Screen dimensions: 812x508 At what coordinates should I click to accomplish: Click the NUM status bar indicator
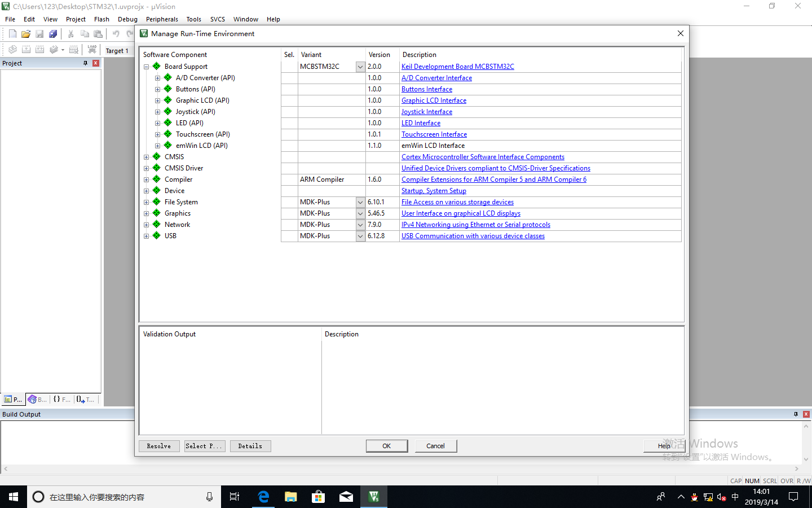pos(752,481)
